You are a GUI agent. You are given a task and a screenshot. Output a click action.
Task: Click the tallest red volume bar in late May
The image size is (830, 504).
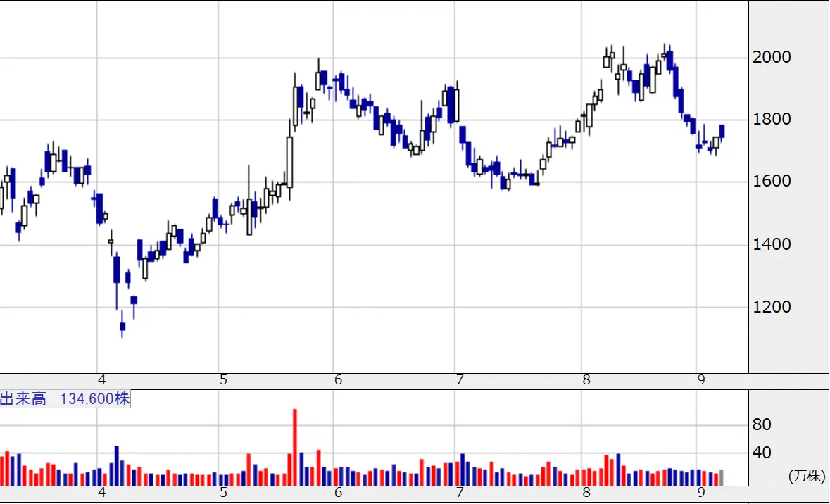[295, 448]
